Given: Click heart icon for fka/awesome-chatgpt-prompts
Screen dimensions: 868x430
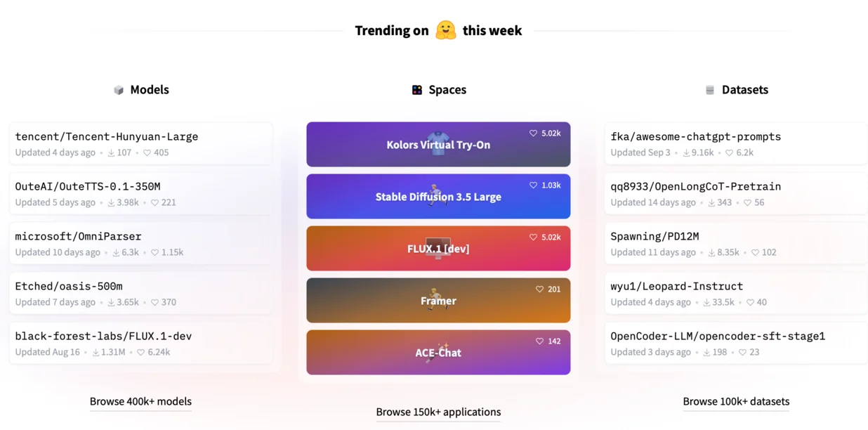Looking at the screenshot, I should coord(729,152).
